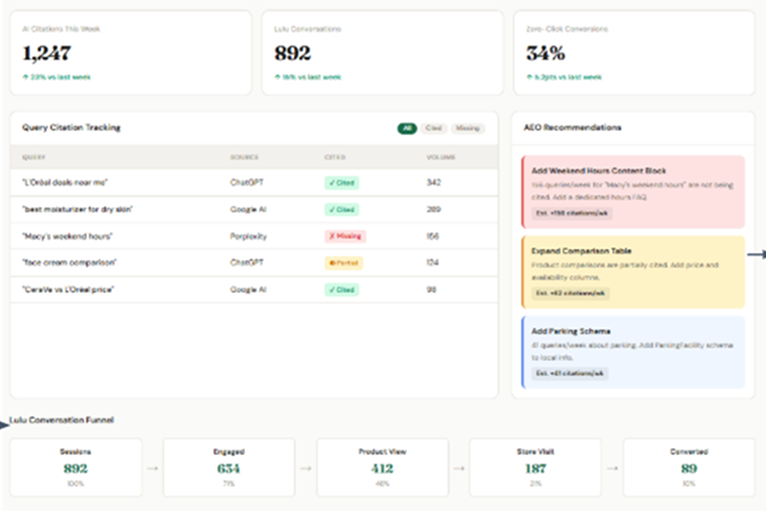Click Cited badge in "CeraVe vs L'Oréal price" row
Image resolution: width=766 pixels, height=511 pixels.
point(342,290)
